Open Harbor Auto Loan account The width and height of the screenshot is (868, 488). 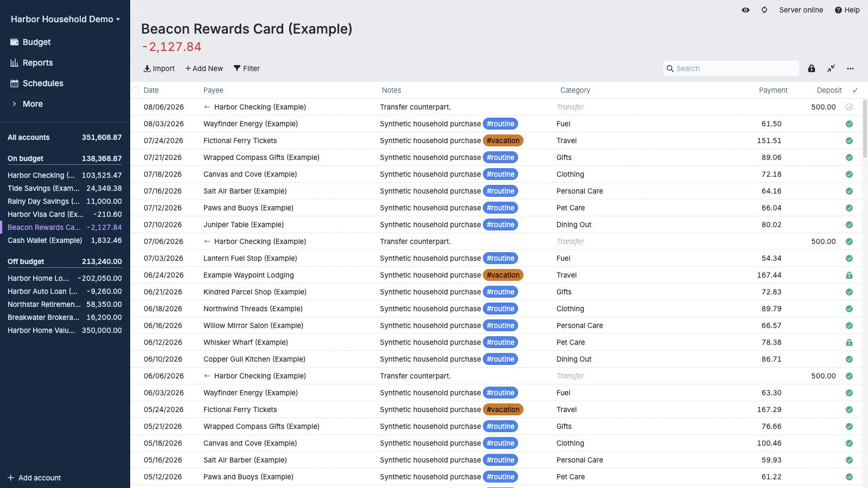[65, 291]
